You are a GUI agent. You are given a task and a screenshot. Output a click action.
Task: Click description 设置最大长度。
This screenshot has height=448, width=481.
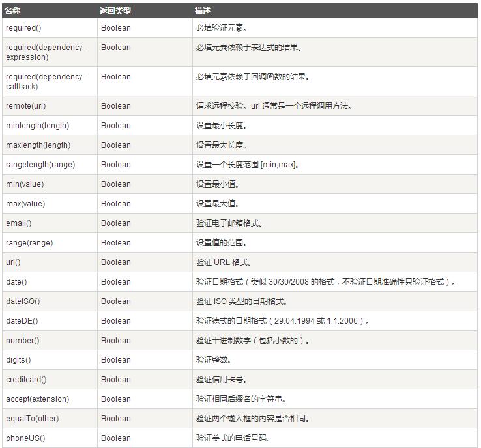coord(222,145)
